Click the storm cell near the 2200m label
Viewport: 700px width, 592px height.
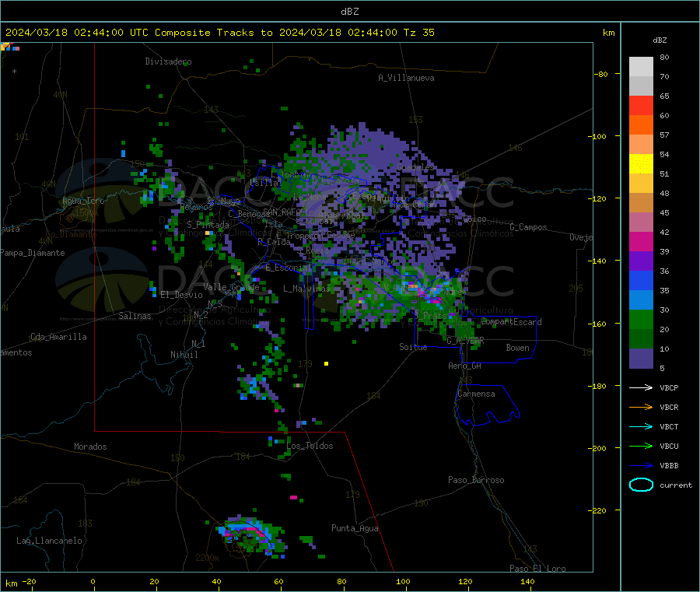(x=253, y=536)
